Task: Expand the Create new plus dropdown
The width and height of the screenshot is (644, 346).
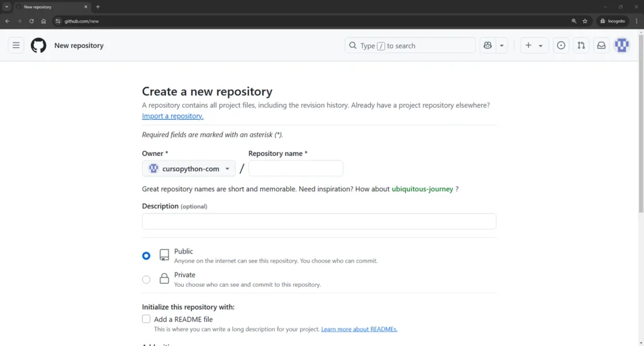Action: [534, 45]
